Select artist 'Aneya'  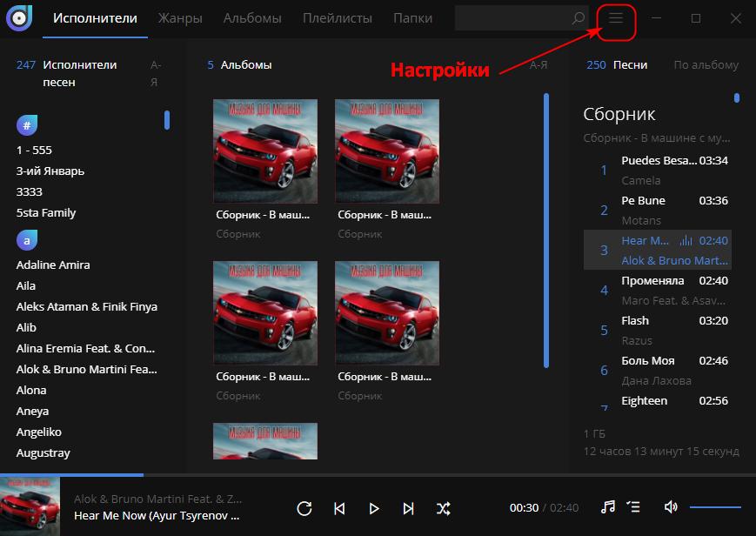32,411
